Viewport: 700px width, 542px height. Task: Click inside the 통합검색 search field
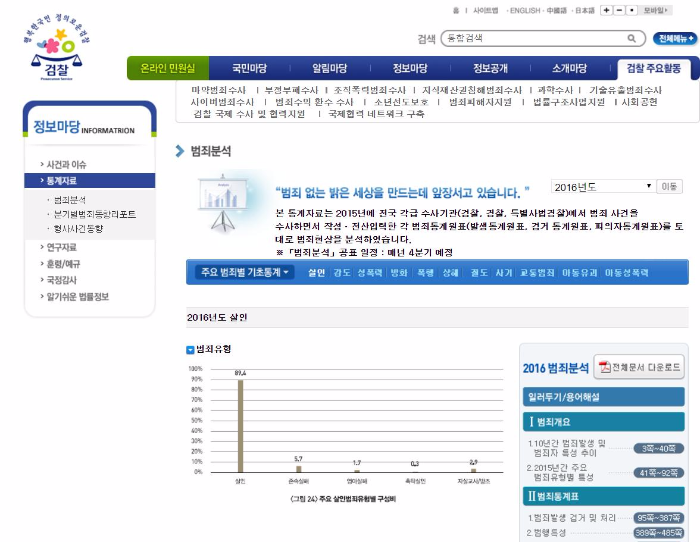pyautogui.click(x=536, y=38)
